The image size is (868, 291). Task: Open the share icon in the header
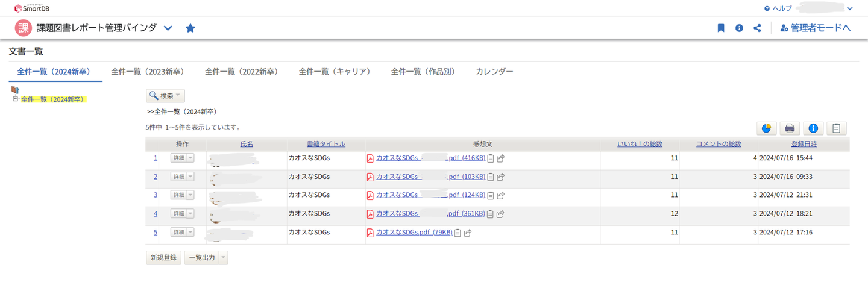point(757,28)
